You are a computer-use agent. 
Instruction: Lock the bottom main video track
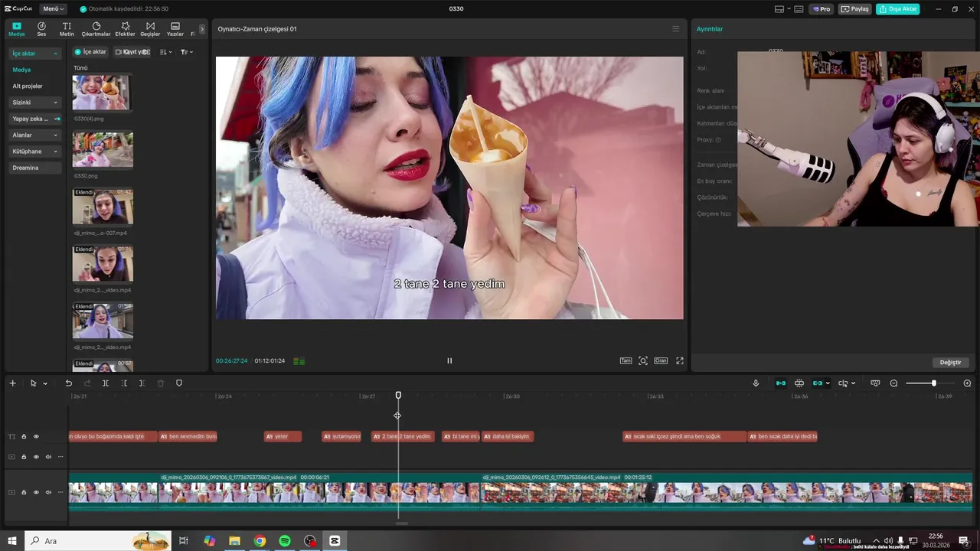click(24, 492)
